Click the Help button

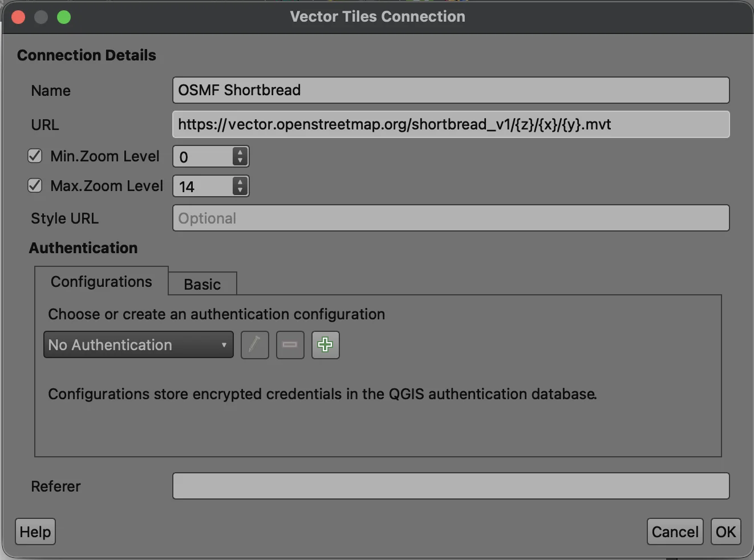(34, 531)
